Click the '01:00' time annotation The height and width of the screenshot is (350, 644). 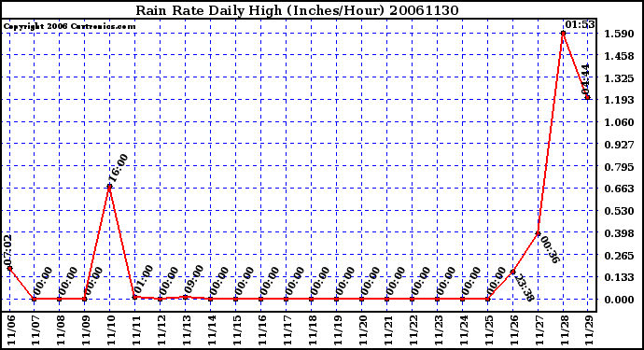point(144,279)
